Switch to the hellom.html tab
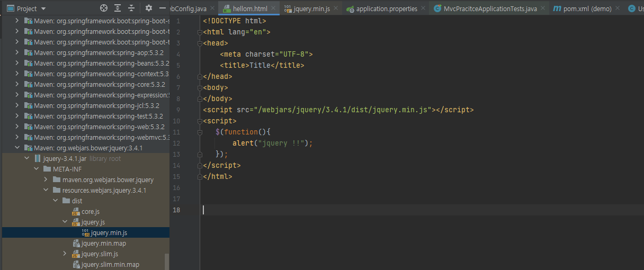The image size is (644, 270). point(249,9)
